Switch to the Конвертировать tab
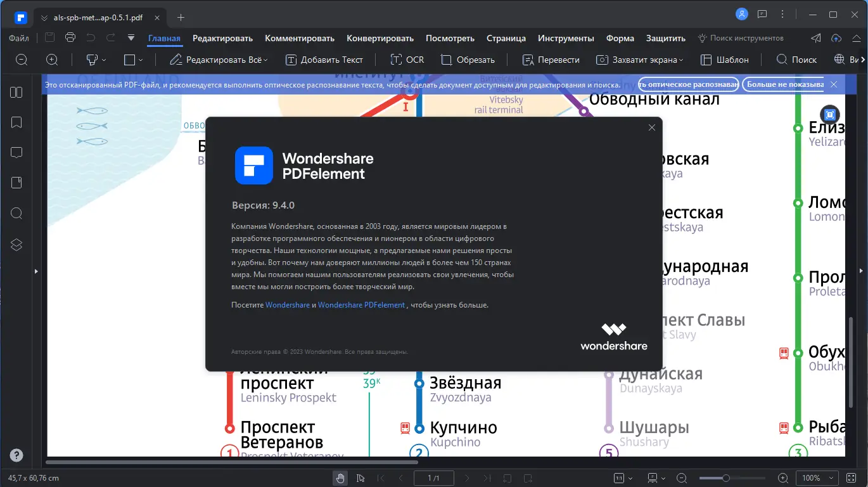This screenshot has width=868, height=487. click(380, 38)
